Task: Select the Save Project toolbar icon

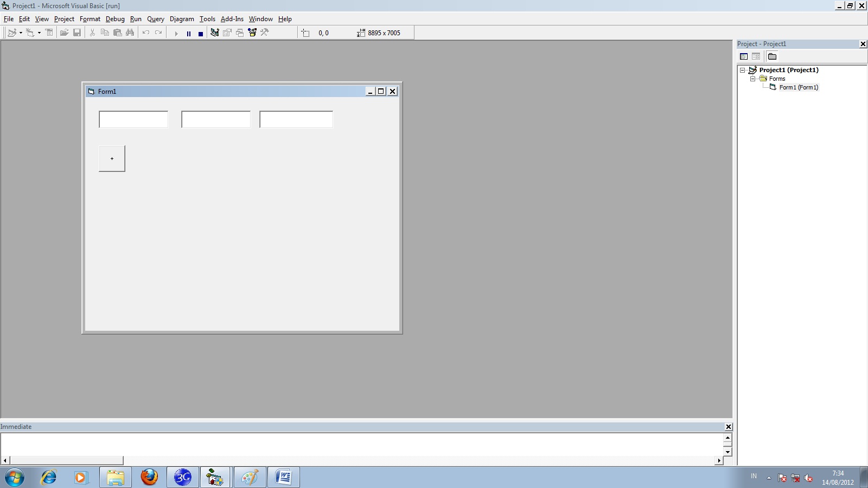Action: point(77,33)
